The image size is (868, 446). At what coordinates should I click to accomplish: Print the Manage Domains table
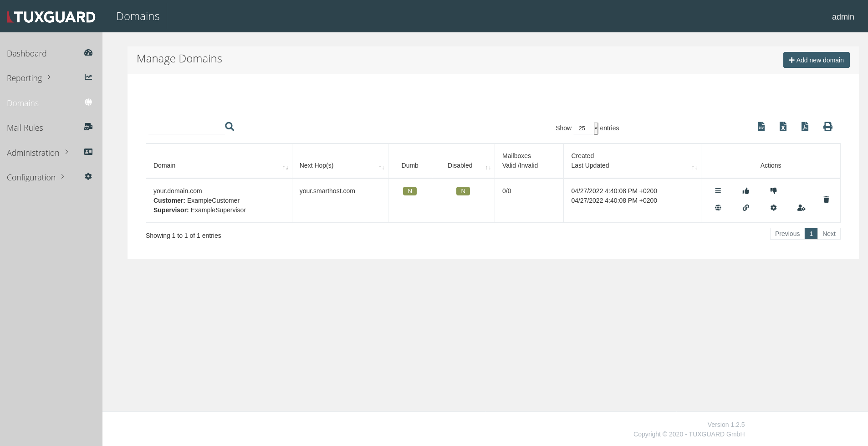coord(828,127)
